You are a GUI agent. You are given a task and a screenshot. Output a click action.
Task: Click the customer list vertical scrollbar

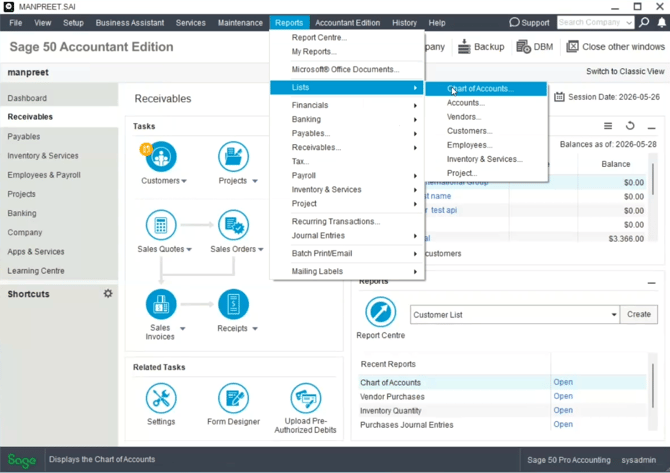(652, 179)
